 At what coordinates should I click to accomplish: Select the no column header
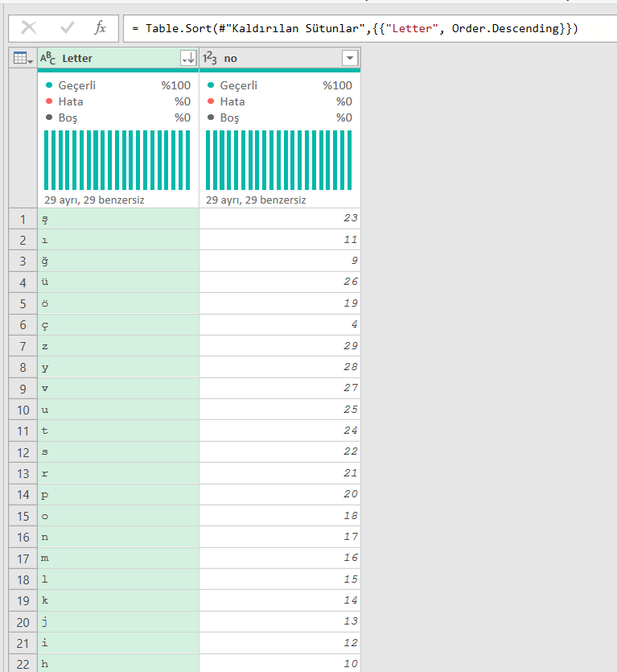(280, 58)
